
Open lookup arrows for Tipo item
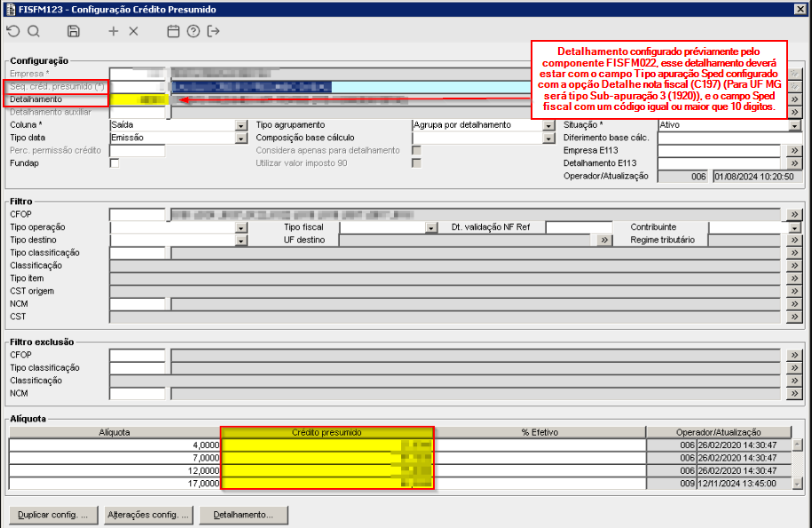pos(794,279)
